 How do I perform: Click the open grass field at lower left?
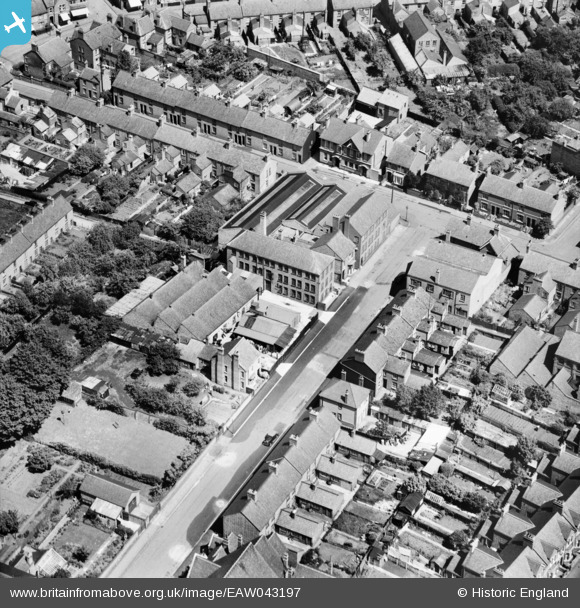coord(112,444)
